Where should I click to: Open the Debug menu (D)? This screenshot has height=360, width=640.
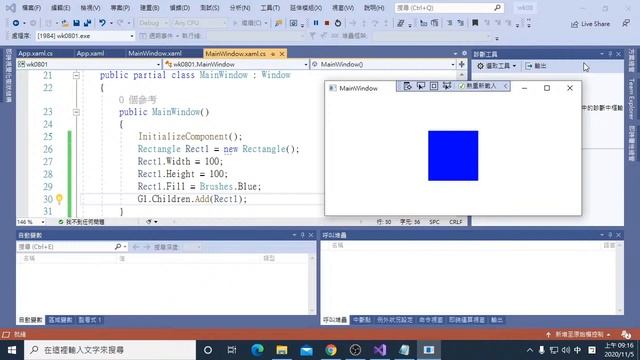[180, 8]
